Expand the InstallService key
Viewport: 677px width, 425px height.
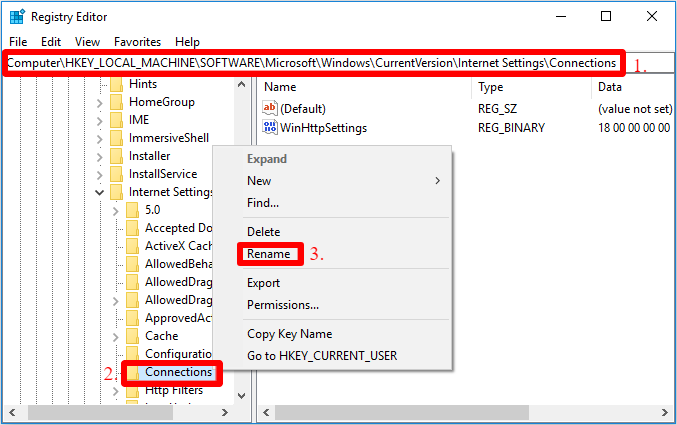100,175
